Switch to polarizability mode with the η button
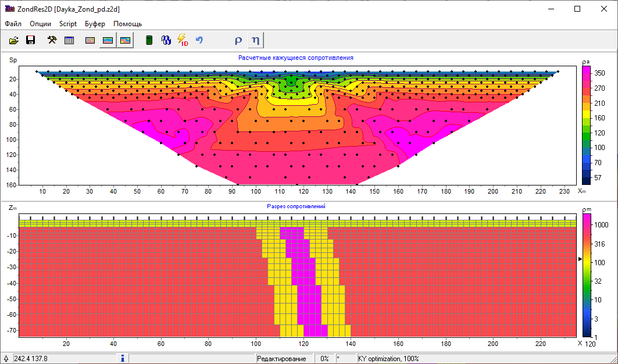This screenshot has width=618, height=364. tap(255, 40)
